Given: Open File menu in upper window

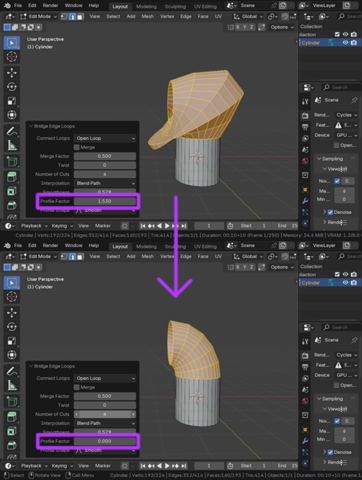Looking at the screenshot, I should 18,5.
